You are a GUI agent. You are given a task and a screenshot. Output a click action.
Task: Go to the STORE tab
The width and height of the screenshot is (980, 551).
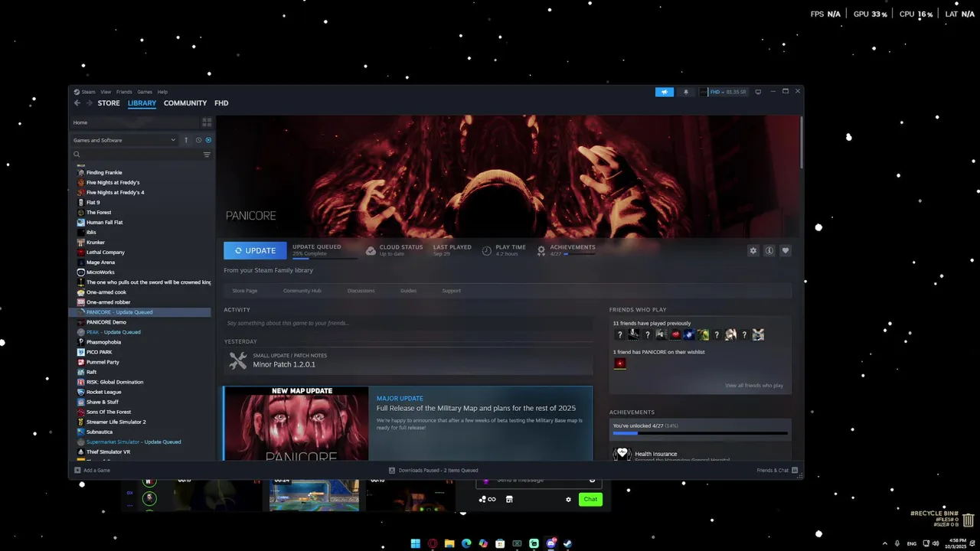[109, 103]
